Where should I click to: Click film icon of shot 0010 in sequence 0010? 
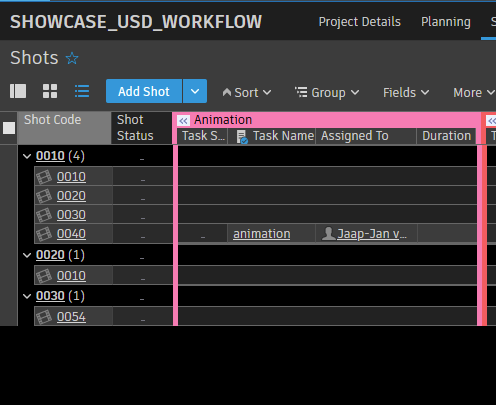coord(44,177)
